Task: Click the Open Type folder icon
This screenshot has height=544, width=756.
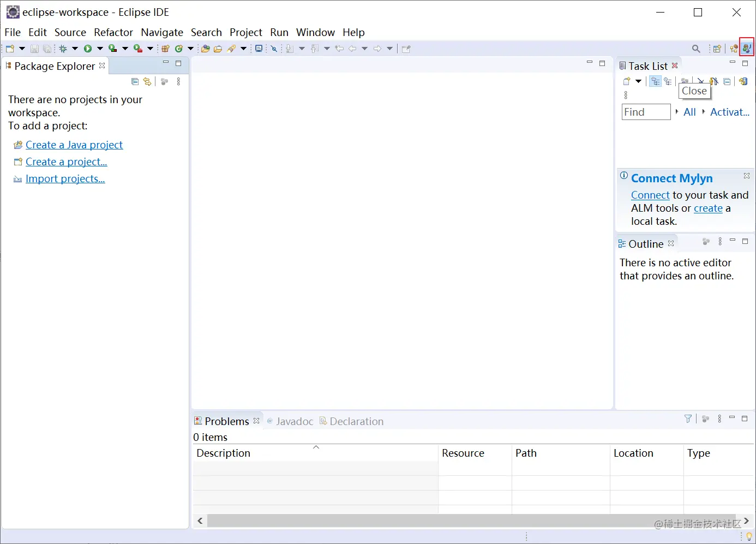Action: tap(205, 49)
